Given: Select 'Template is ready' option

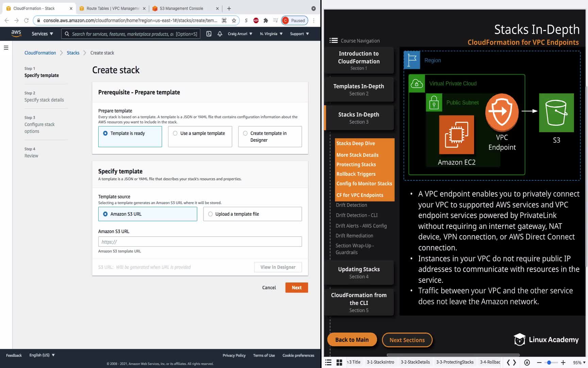Looking at the screenshot, I should tap(130, 137).
